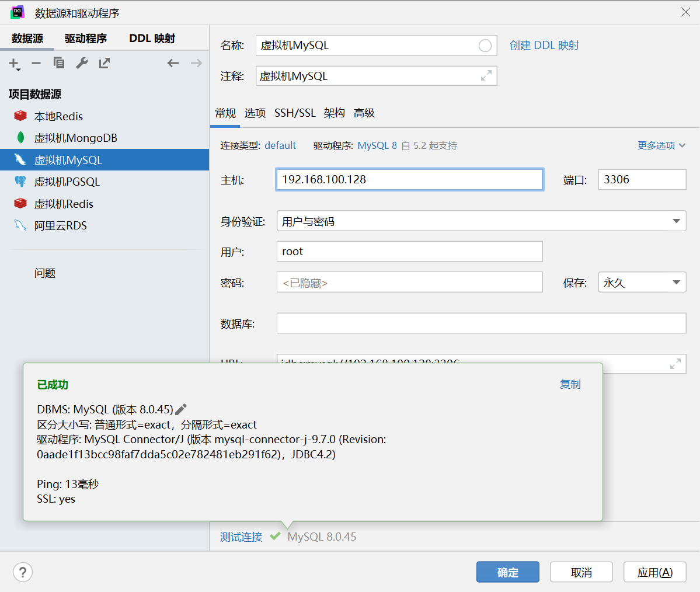700x592 pixels.
Task: Click the default connection type link
Action: 280,145
